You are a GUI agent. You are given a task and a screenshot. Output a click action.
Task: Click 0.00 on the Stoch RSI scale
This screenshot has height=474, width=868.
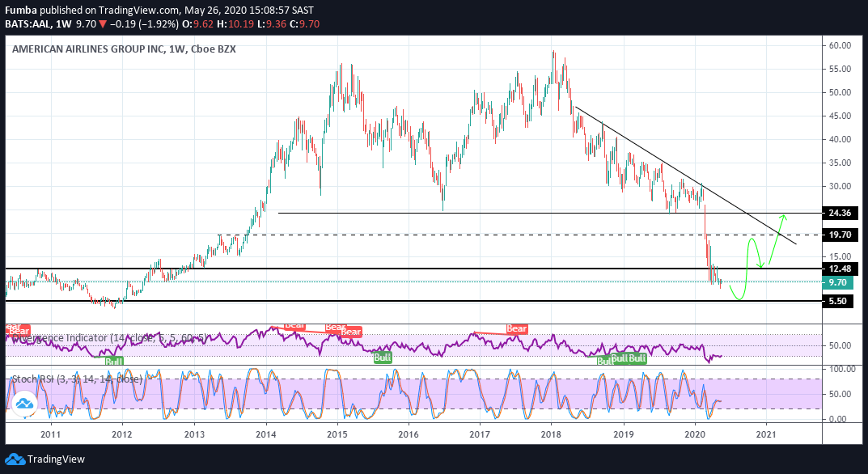837,419
